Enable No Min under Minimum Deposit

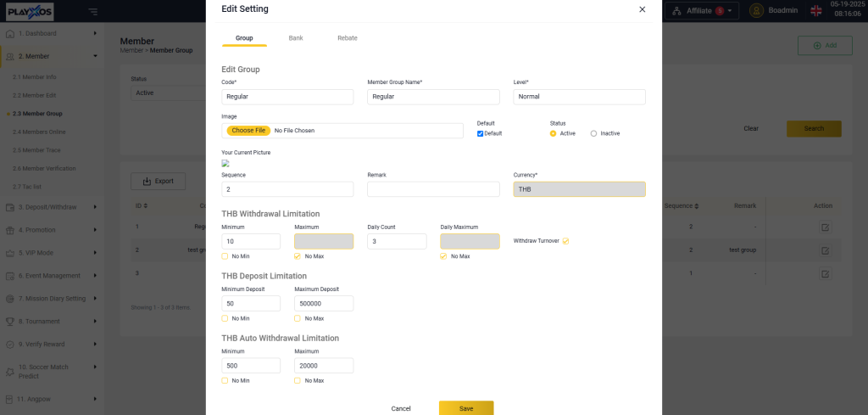point(225,318)
